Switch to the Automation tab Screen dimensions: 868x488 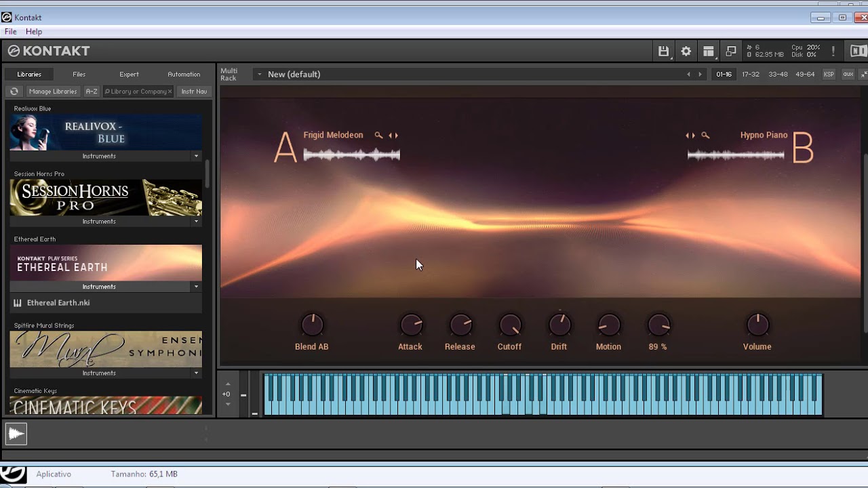184,75
